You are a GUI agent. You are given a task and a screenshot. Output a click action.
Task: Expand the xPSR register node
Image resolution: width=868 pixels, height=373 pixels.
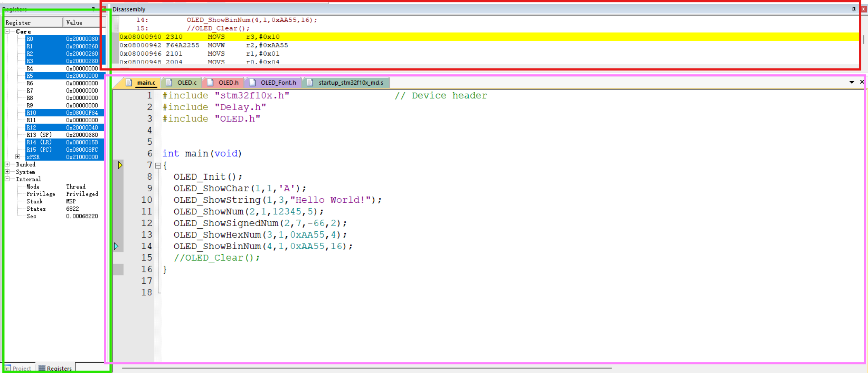pyautogui.click(x=17, y=157)
